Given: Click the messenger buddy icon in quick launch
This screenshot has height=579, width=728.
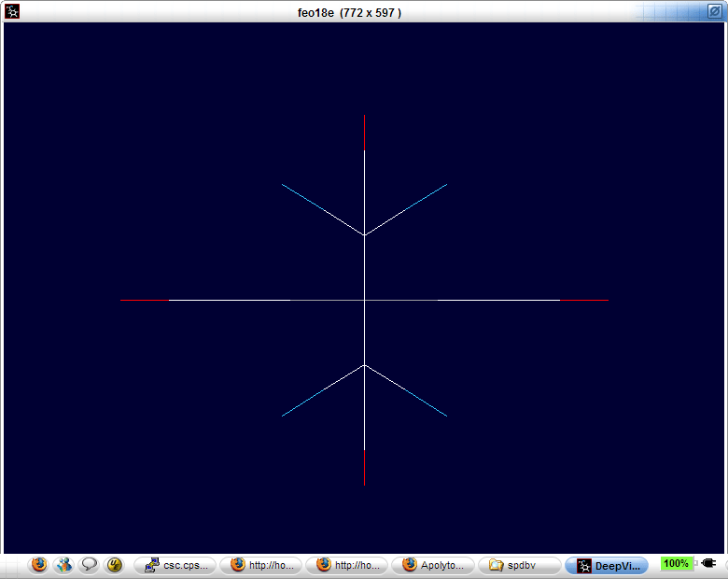Looking at the screenshot, I should pyautogui.click(x=63, y=565).
